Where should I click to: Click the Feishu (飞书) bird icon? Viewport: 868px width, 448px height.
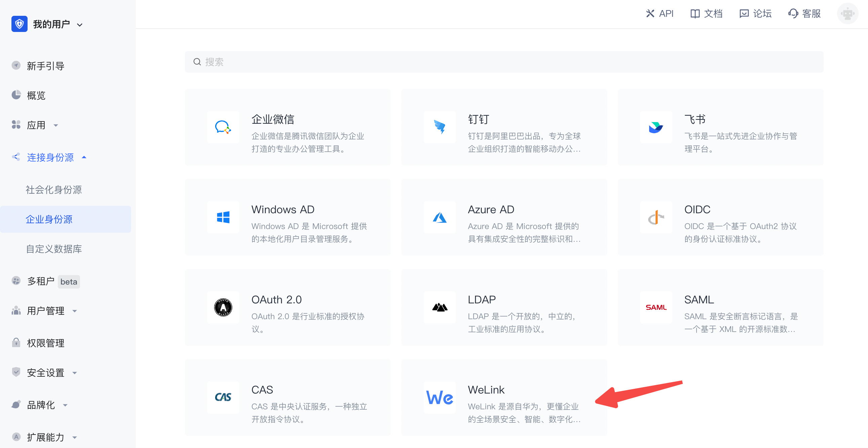click(656, 127)
